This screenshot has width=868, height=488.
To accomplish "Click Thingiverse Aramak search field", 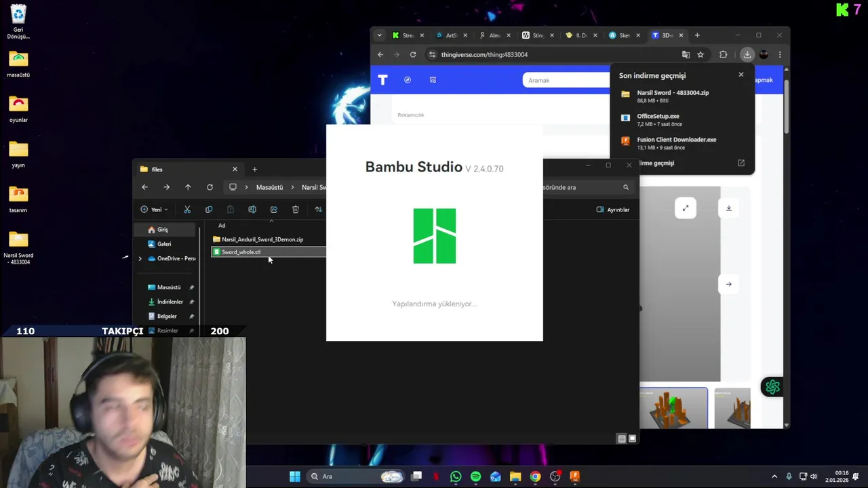I will tap(566, 80).
